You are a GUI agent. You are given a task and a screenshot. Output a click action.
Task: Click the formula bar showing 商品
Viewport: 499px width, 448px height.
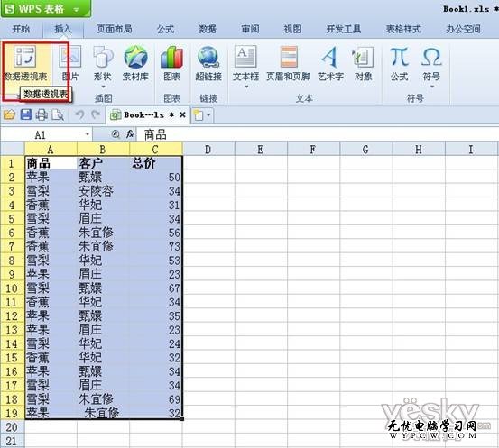(317, 134)
